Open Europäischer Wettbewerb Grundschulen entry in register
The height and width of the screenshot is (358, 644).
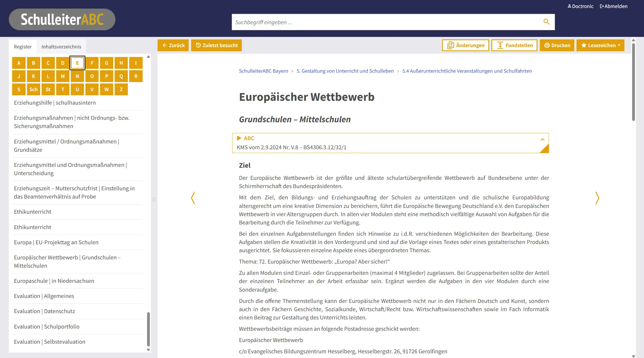(x=77, y=262)
